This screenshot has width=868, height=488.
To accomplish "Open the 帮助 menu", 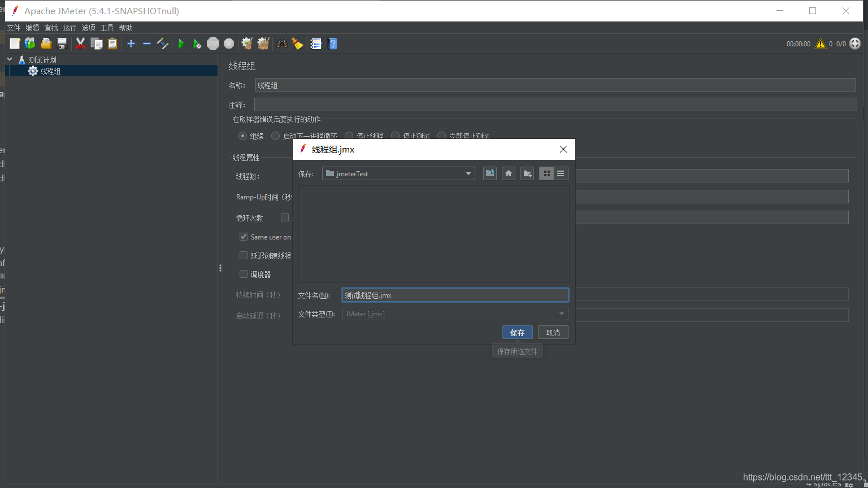I will [125, 28].
